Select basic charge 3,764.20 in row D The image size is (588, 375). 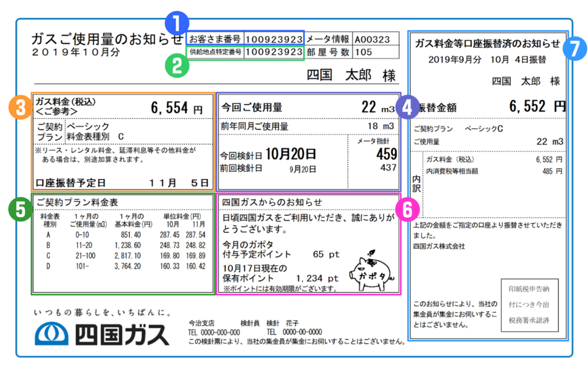128,266
